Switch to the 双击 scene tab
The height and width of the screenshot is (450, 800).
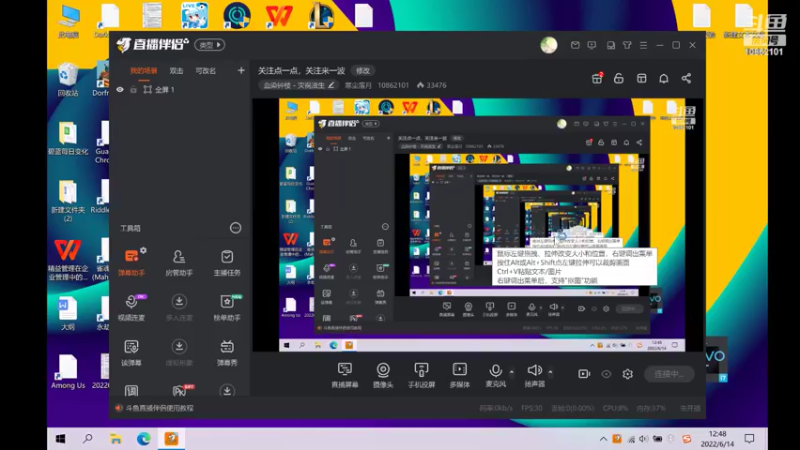click(x=177, y=71)
